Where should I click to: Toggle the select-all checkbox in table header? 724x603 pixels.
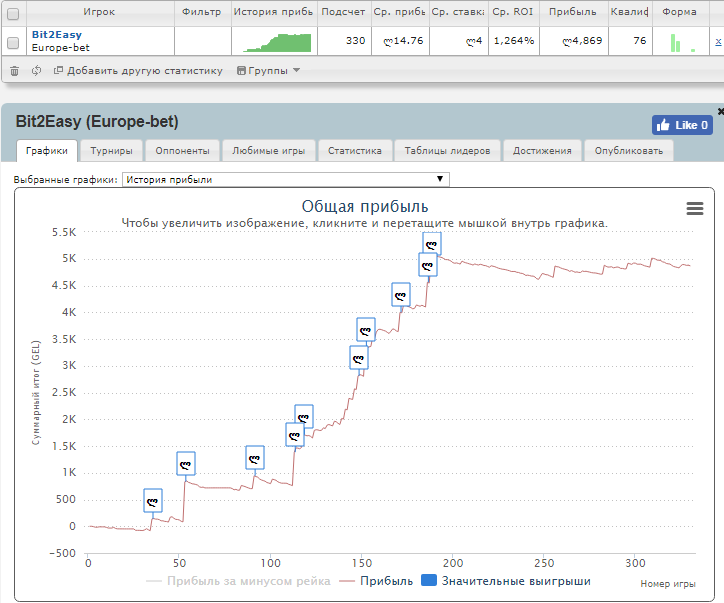tap(13, 14)
